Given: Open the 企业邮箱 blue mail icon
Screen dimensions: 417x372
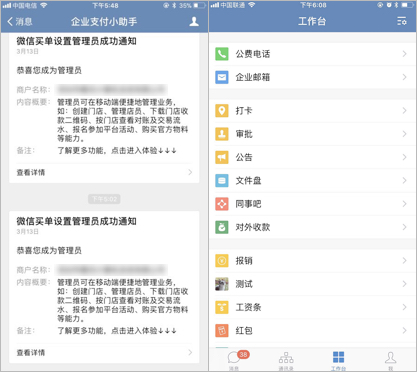Looking at the screenshot, I should click(222, 77).
